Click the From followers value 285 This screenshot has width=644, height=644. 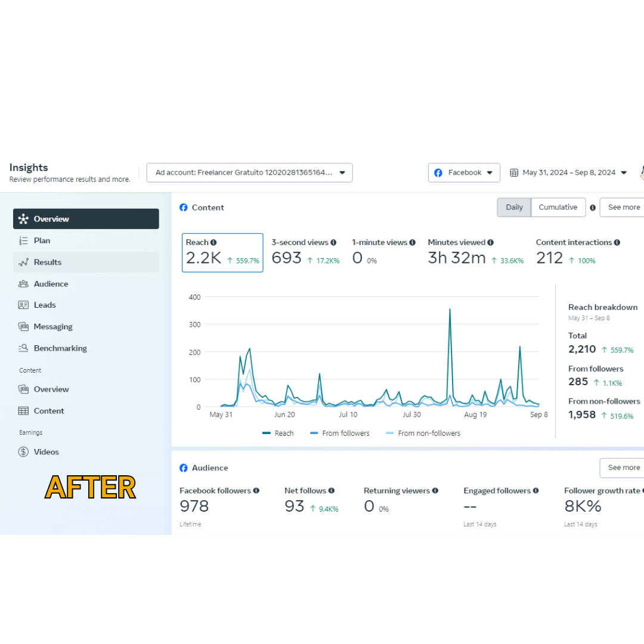(x=578, y=382)
